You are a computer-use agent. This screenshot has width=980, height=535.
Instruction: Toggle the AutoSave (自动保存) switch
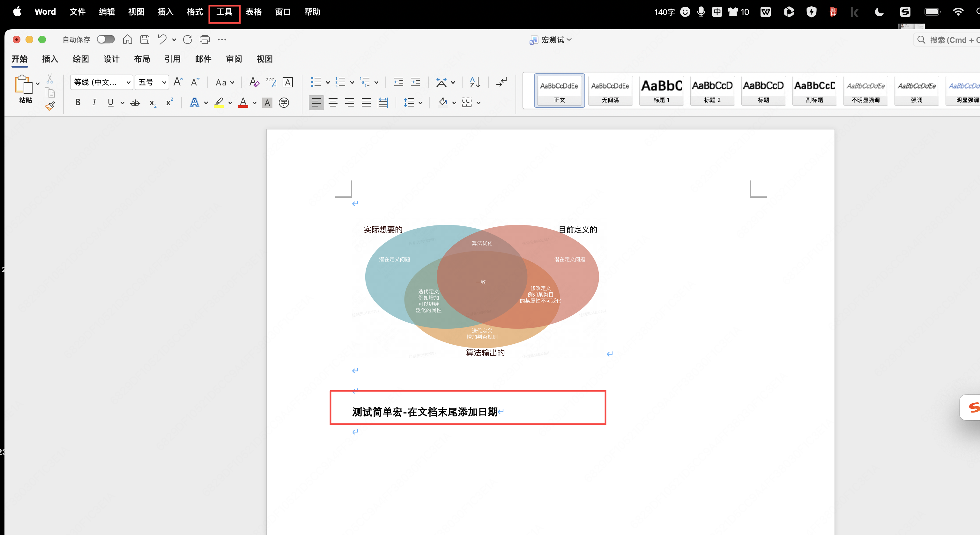click(105, 40)
